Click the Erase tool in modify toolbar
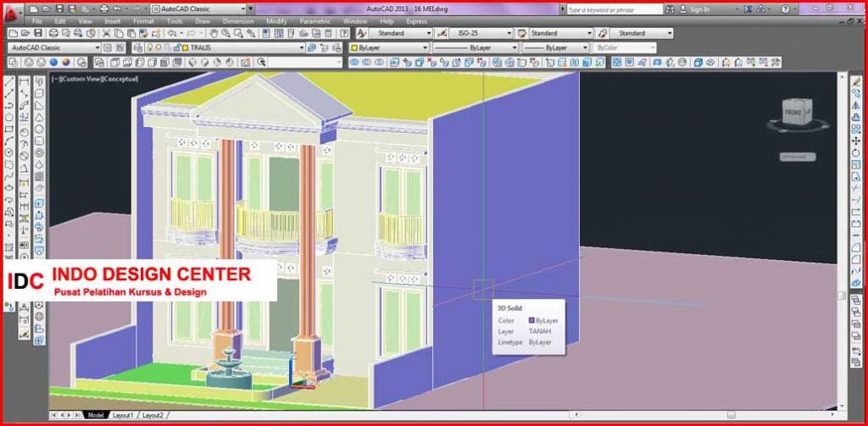This screenshot has height=426, width=868. [857, 82]
